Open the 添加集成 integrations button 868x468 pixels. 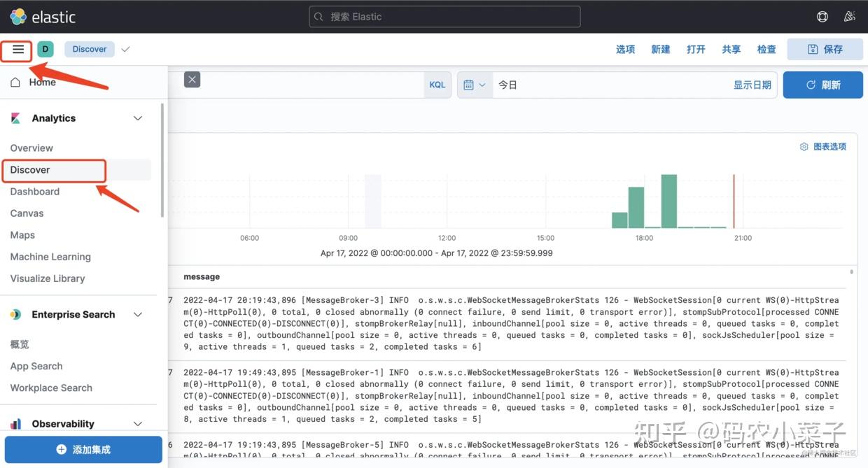(x=83, y=451)
